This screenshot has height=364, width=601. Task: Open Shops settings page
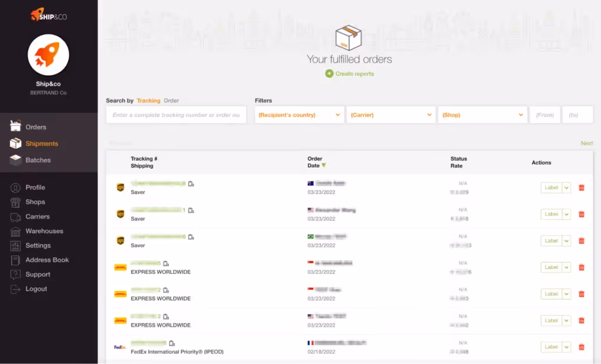35,202
